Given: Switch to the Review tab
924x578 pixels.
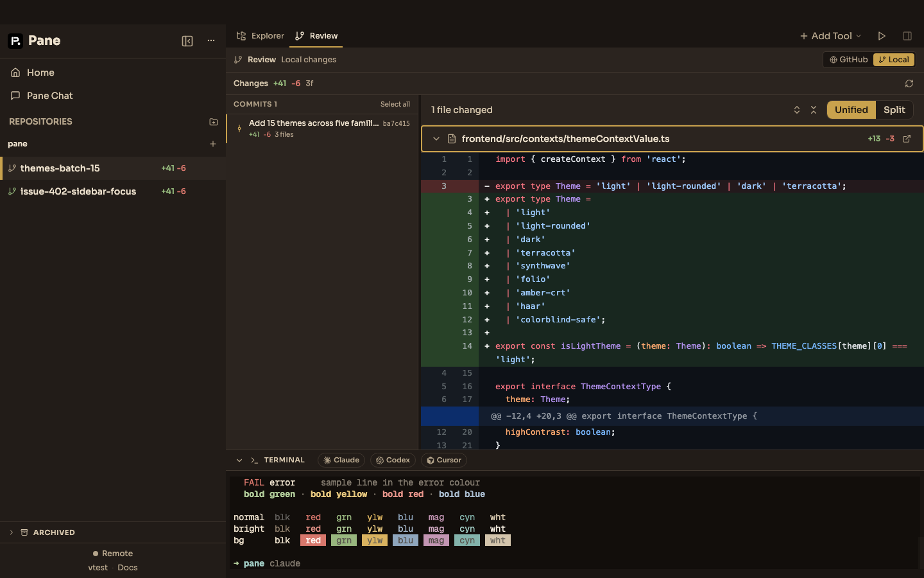Looking at the screenshot, I should pyautogui.click(x=316, y=36).
